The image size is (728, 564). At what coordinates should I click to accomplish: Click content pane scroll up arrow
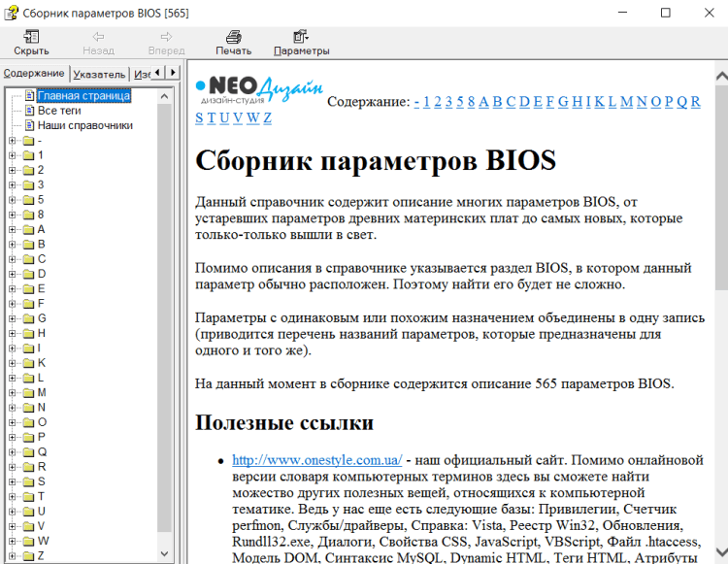[721, 76]
